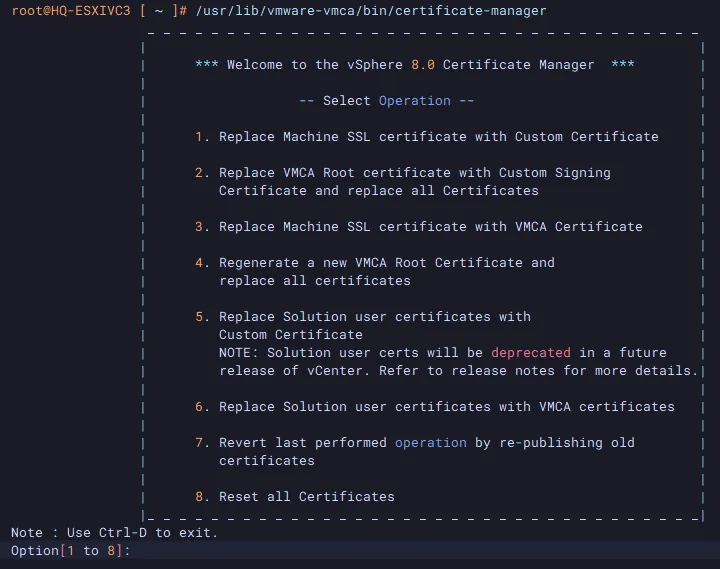Click option 3 Replace Machine SSL with VMCA Certificate

[x=419, y=226]
